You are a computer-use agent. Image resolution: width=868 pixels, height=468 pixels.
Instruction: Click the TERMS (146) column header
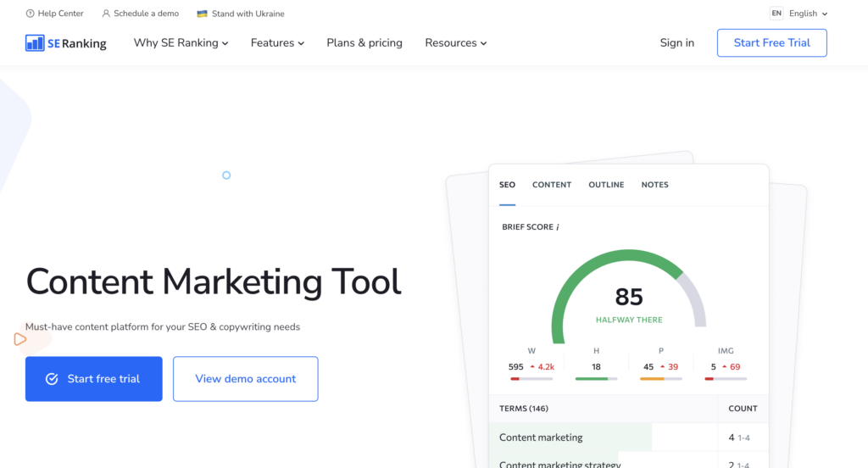click(524, 409)
